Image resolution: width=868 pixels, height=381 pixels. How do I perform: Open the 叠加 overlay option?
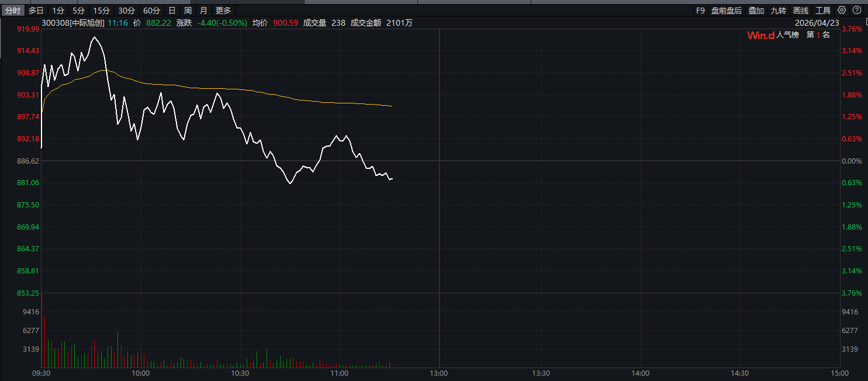coord(756,11)
